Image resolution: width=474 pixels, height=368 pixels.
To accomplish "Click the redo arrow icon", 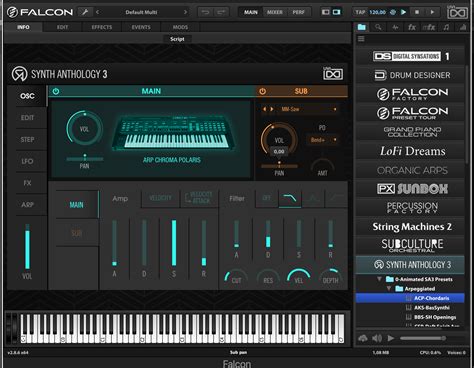I will (x=221, y=12).
